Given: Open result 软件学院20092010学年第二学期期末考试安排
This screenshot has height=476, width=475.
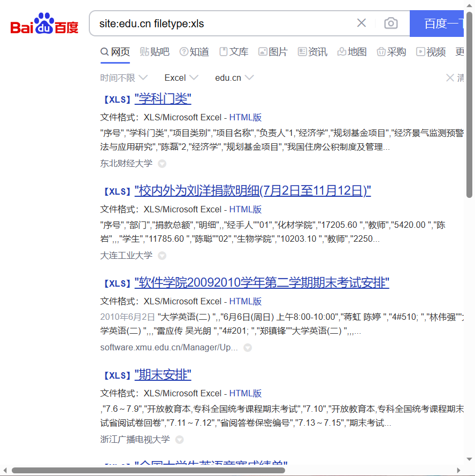Looking at the screenshot, I should (262, 283).
